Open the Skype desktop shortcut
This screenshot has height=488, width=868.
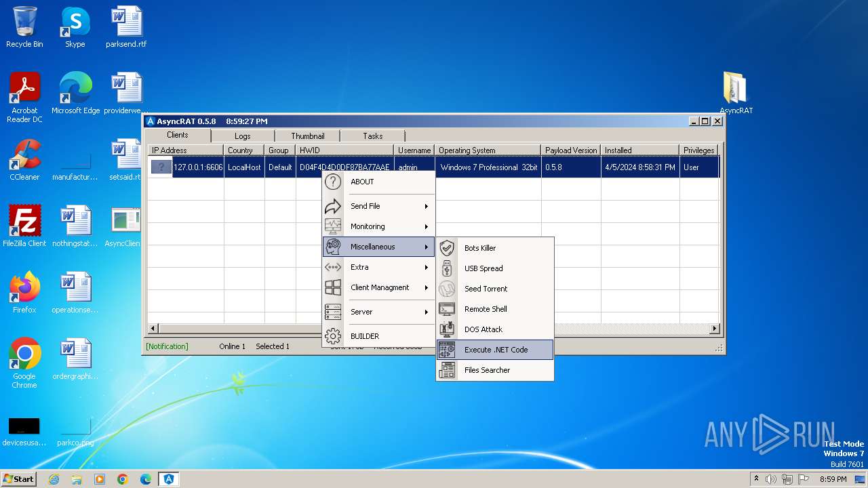coord(75,27)
